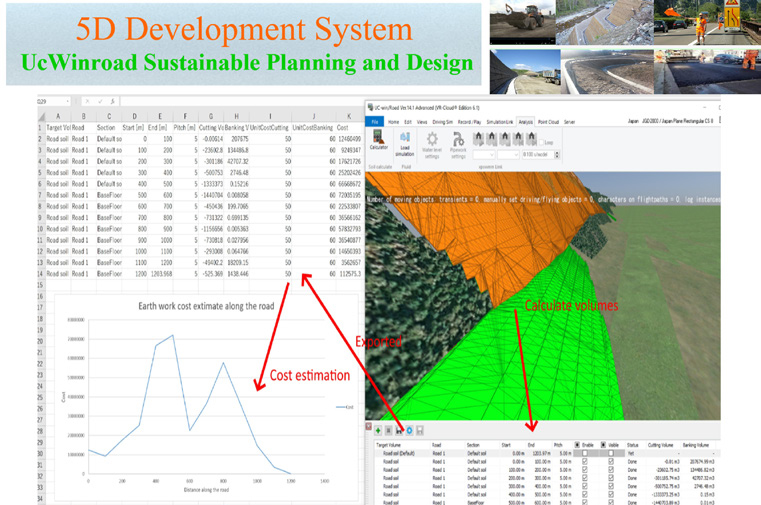The height and width of the screenshot is (505, 761).
Task: Switch to the Driving Sim tab
Action: pyautogui.click(x=442, y=122)
